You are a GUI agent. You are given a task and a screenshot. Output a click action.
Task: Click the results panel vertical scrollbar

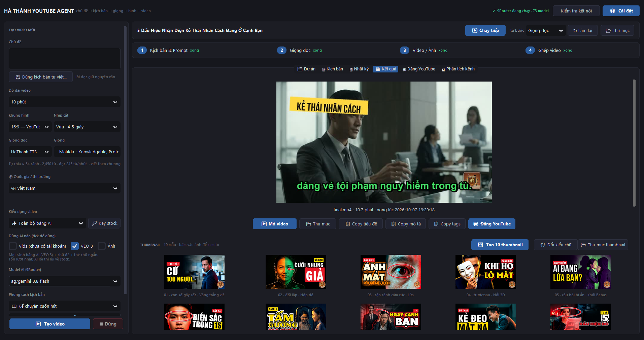point(634,143)
